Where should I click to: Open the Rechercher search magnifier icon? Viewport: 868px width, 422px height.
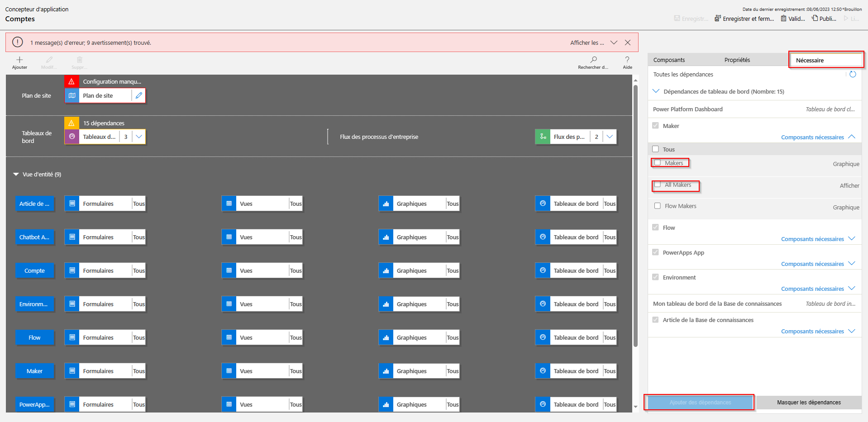click(x=593, y=59)
